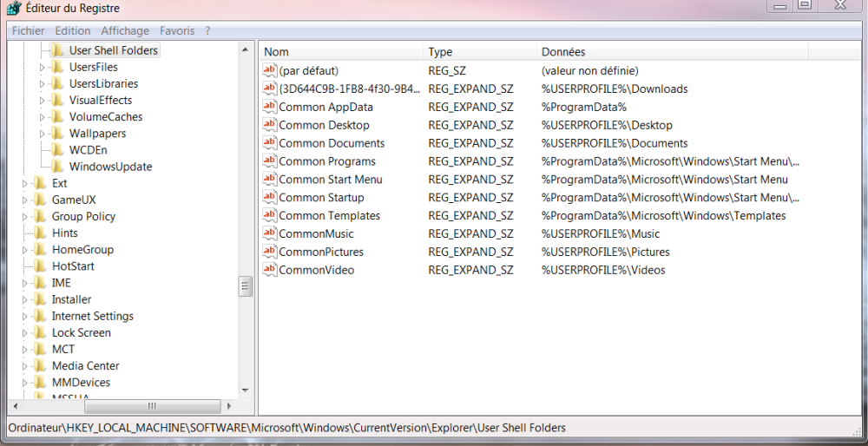Click the WindowsUpdate folder icon
This screenshot has width=868, height=446.
(x=57, y=167)
